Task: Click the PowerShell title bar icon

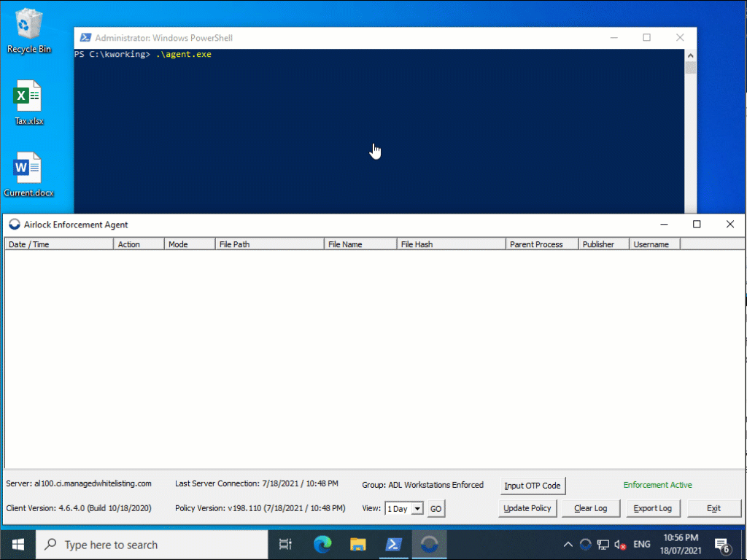Action: point(86,38)
